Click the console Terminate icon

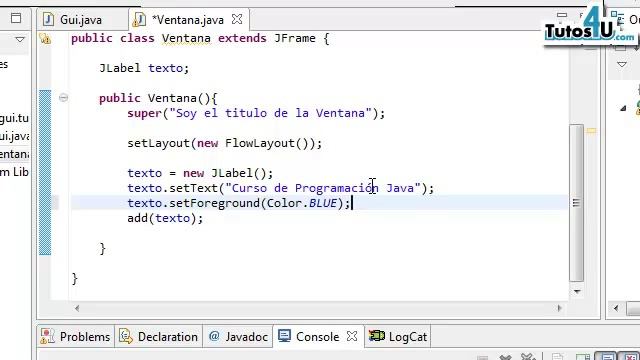[x=482, y=358]
